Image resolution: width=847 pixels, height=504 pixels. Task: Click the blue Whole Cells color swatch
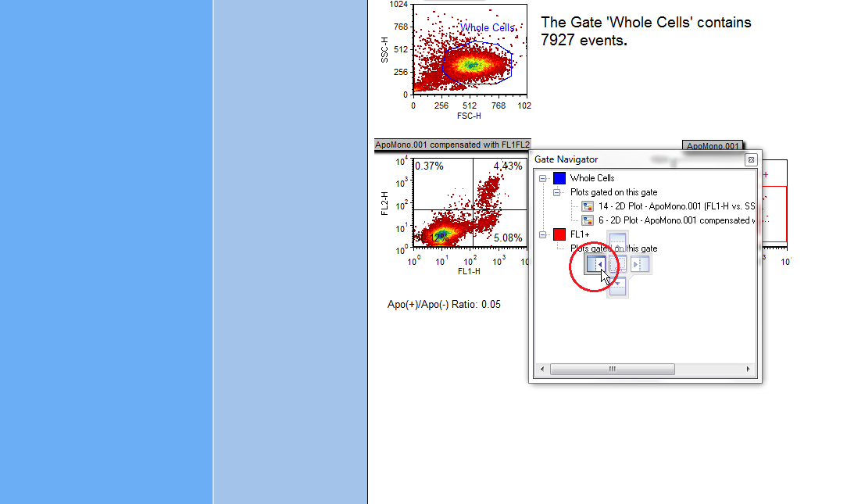pyautogui.click(x=559, y=177)
